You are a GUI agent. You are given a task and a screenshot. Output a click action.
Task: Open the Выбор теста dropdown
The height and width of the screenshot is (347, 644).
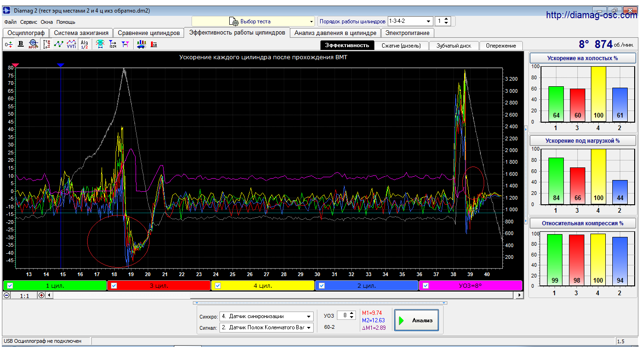(x=253, y=21)
